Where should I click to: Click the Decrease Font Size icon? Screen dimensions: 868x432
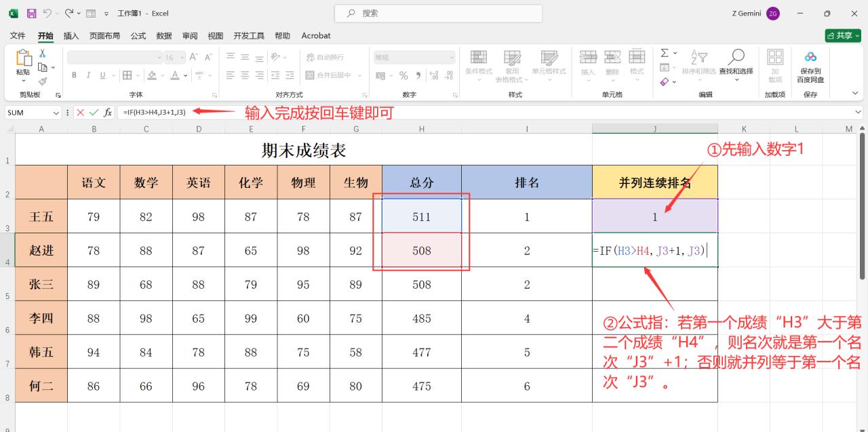pos(210,57)
